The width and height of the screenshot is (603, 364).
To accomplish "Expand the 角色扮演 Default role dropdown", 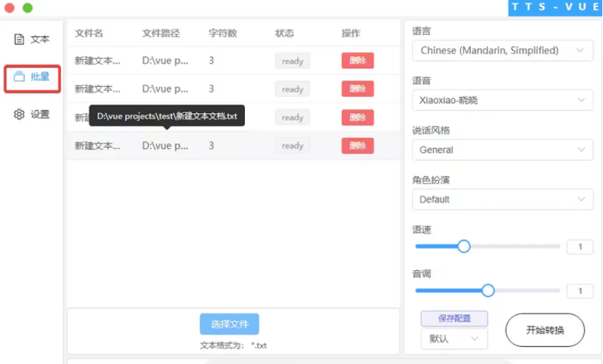I will click(502, 199).
